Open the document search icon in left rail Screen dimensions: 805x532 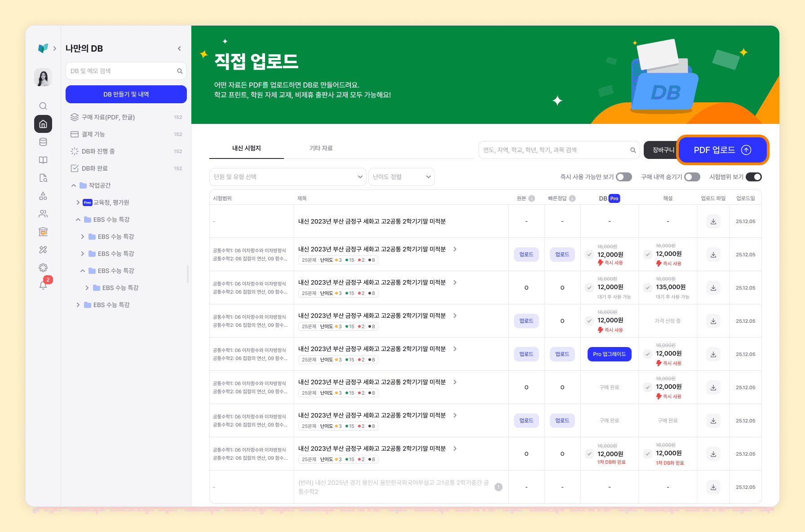[43, 178]
